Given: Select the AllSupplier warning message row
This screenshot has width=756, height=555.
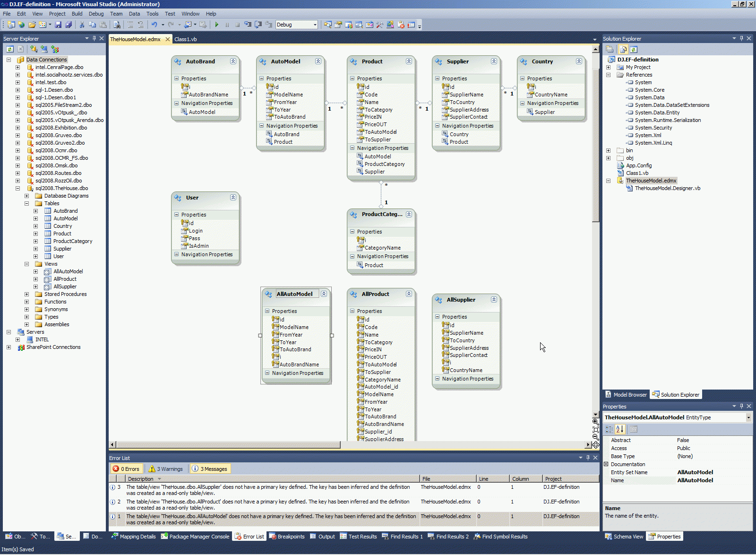Looking at the screenshot, I should click(x=354, y=490).
